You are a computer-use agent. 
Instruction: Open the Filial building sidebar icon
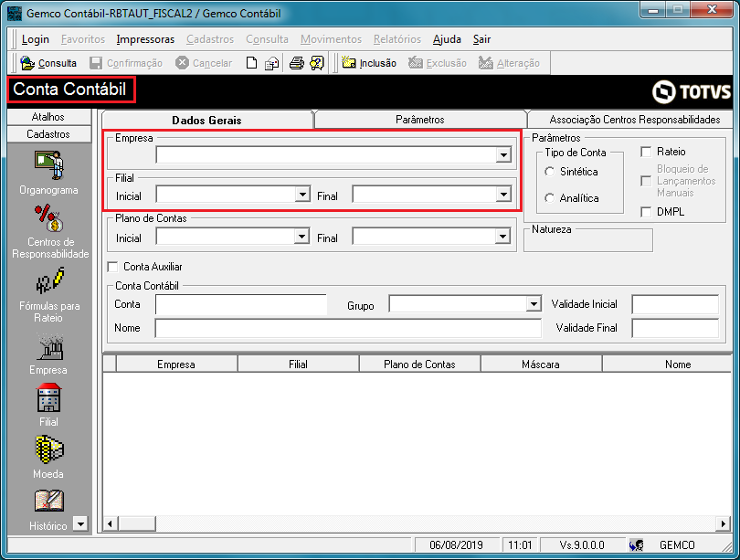tap(49, 397)
